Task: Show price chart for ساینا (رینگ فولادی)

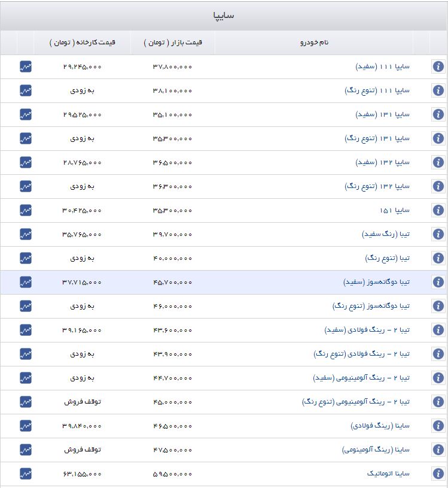Action: point(26,426)
